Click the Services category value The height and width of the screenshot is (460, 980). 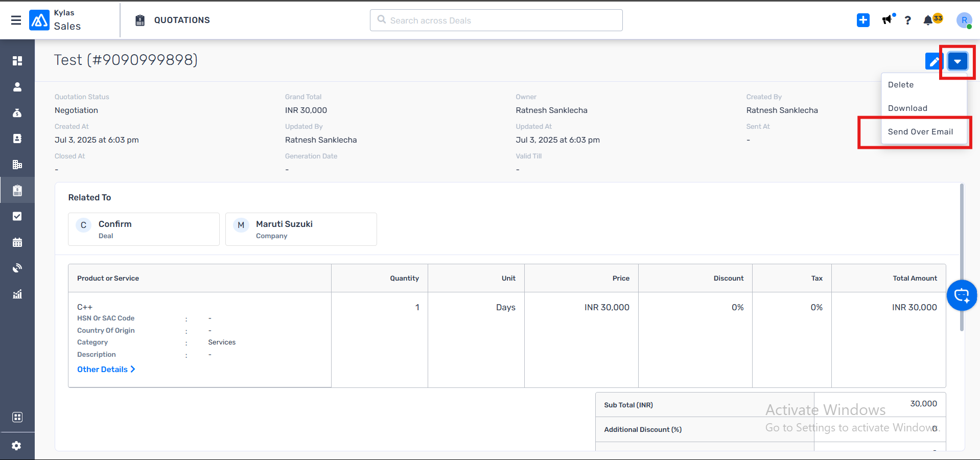point(222,342)
